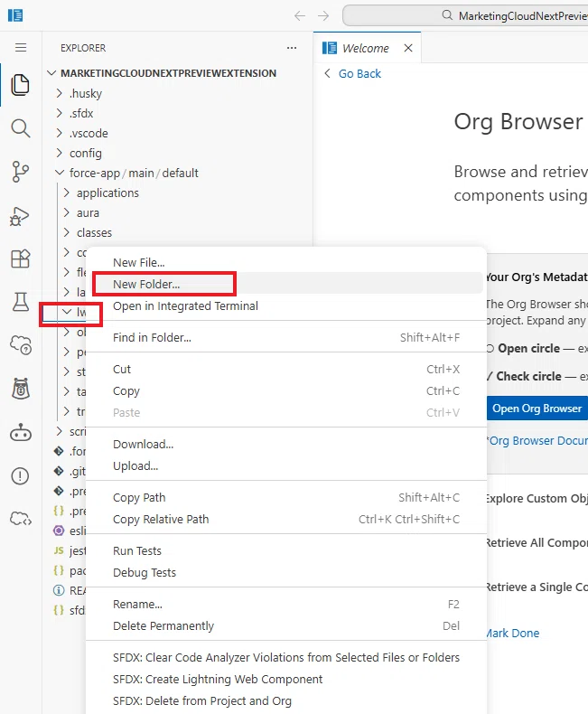Click the JS icon of the jest file
Image resolution: width=588 pixels, height=714 pixels.
(59, 550)
